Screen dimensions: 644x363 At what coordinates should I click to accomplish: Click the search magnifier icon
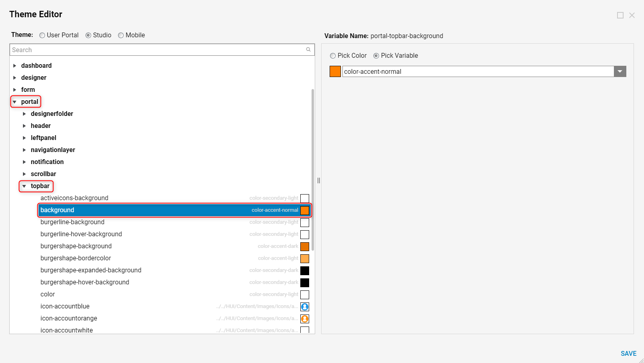click(308, 50)
